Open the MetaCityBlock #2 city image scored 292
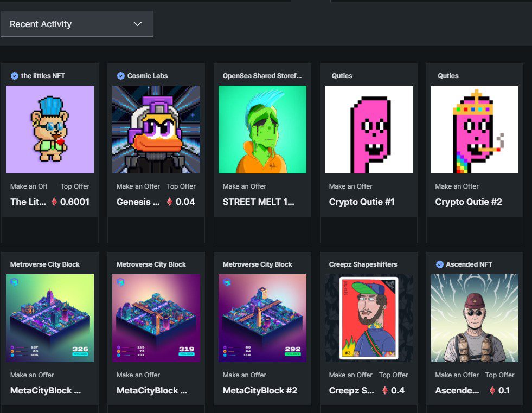The image size is (532, 413). pyautogui.click(x=262, y=318)
